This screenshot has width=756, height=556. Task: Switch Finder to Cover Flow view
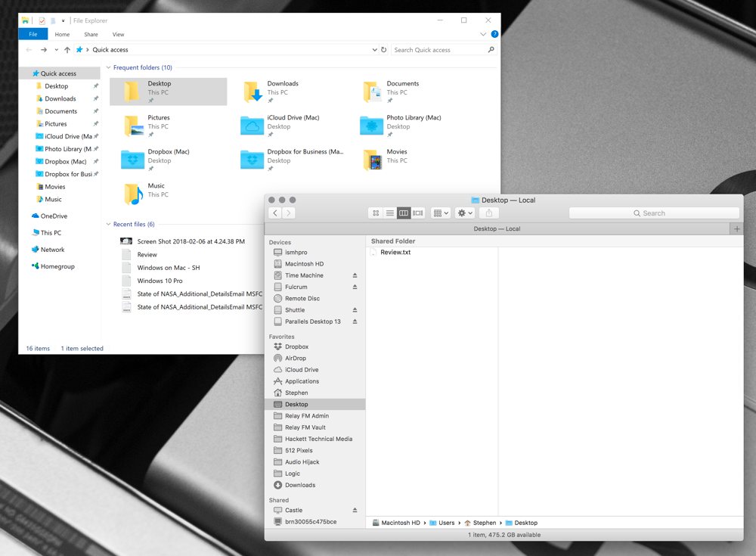pyautogui.click(x=418, y=213)
